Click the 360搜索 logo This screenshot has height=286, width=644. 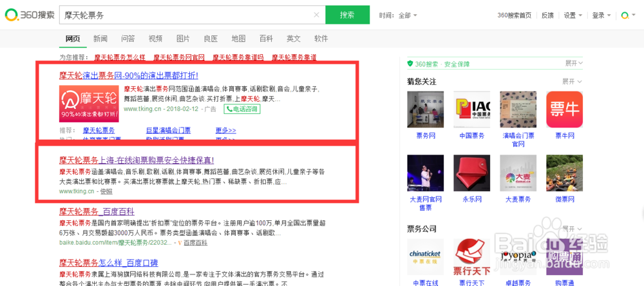tap(30, 15)
